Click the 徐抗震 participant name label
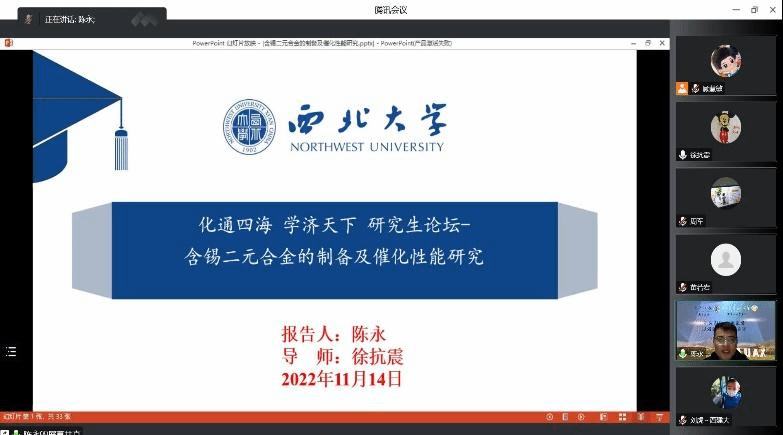783x435 pixels. (x=700, y=155)
